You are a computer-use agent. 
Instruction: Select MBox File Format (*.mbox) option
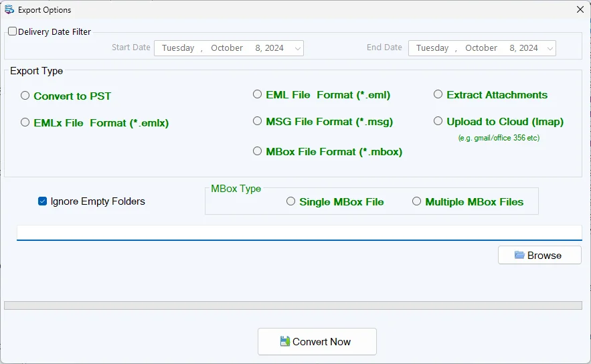(x=258, y=151)
